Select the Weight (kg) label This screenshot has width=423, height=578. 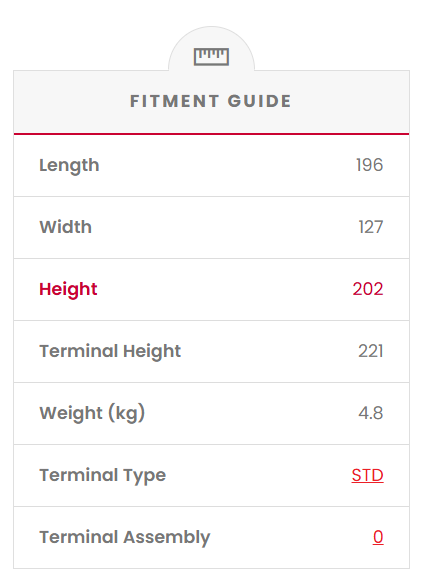click(x=92, y=413)
